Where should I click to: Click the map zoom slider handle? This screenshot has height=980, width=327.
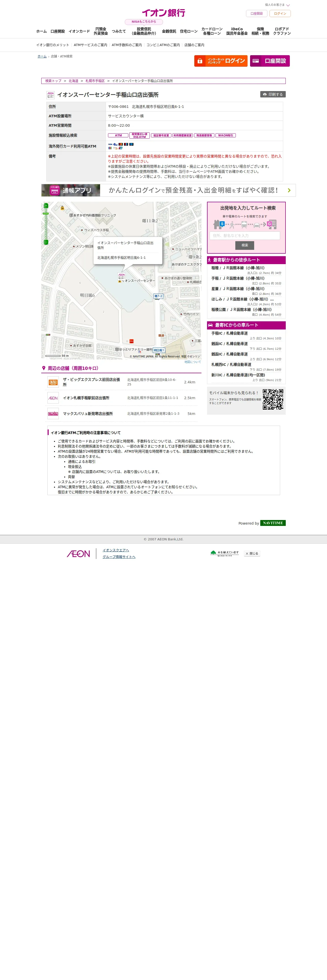[x=46, y=213]
